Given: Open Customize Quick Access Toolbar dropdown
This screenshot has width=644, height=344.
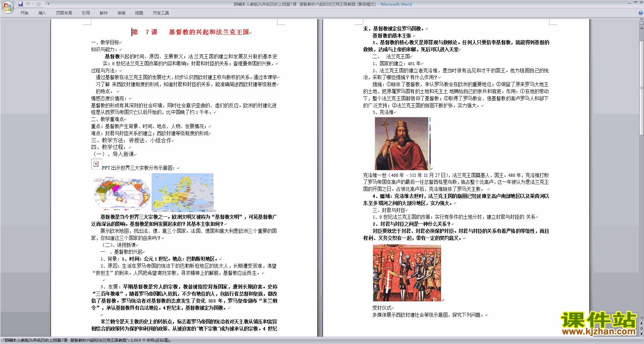Looking at the screenshot, I should 48,4.
